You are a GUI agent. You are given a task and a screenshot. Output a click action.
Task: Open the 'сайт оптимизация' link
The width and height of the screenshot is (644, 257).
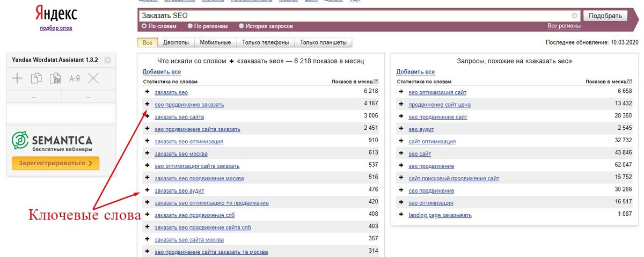[432, 142]
